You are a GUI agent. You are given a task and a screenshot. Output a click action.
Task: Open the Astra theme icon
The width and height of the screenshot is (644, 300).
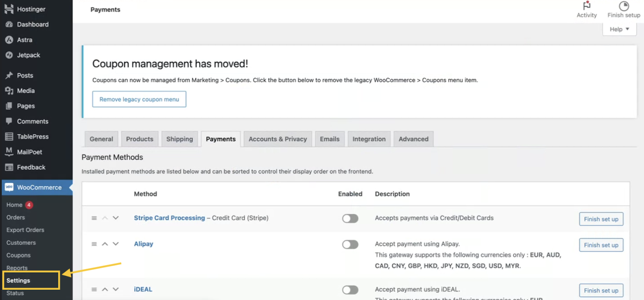click(x=9, y=40)
